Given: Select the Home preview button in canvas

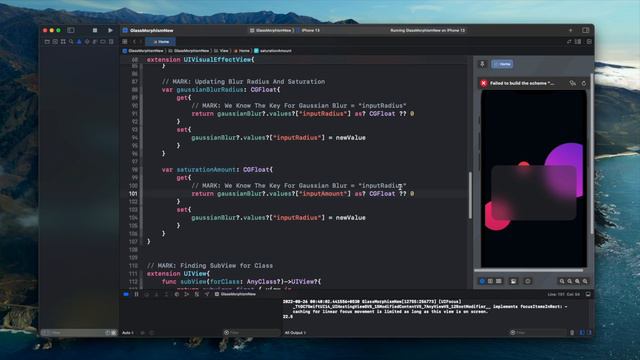Looking at the screenshot, I should click(502, 64).
